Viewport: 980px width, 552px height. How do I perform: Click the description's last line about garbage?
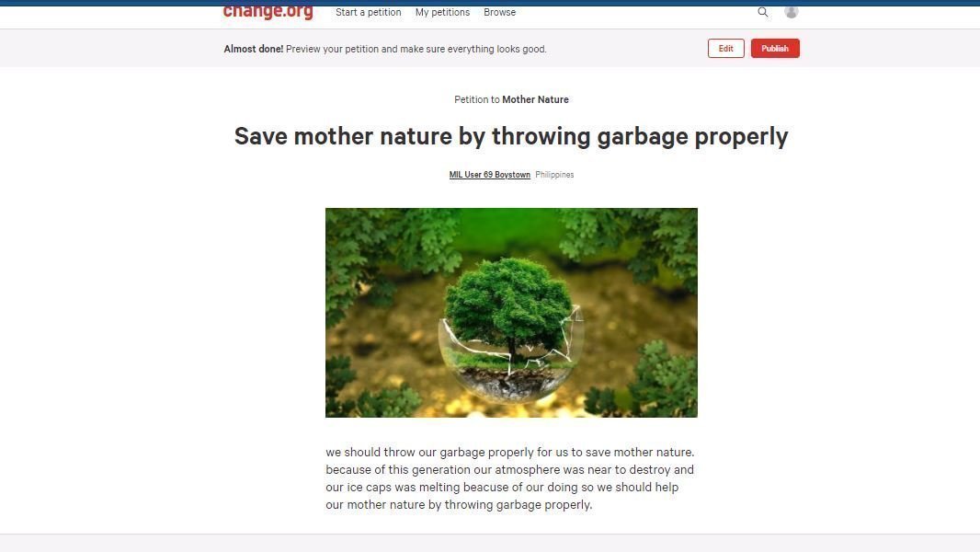(459, 504)
